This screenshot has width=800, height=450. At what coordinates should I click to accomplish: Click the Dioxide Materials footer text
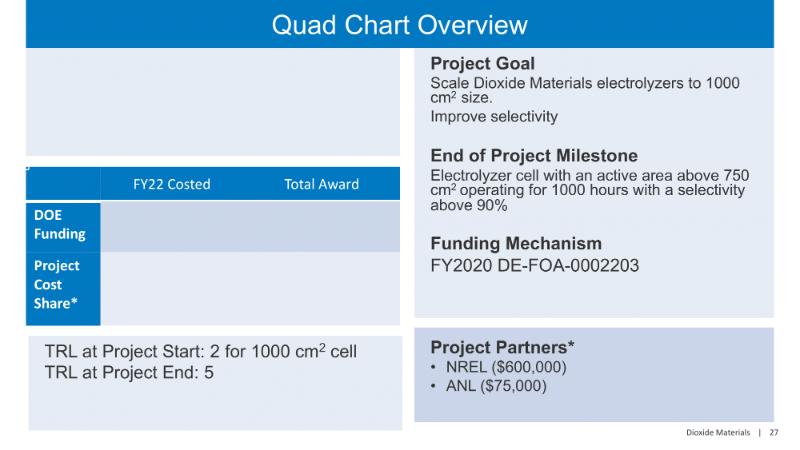point(718,432)
